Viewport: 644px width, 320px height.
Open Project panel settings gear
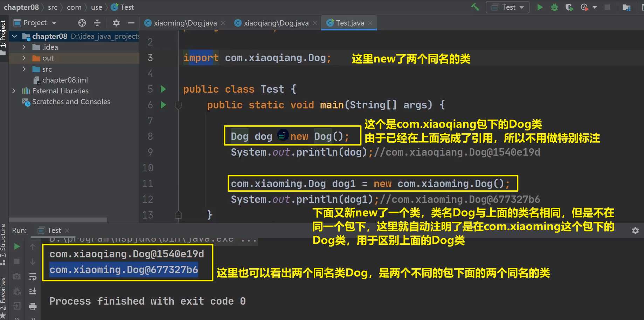point(116,23)
